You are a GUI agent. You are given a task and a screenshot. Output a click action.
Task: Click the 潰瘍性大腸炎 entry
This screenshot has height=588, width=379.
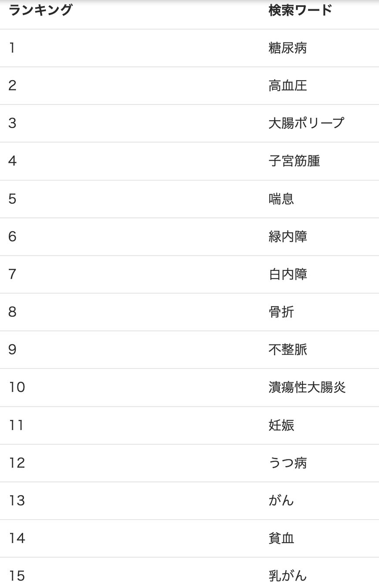(307, 387)
